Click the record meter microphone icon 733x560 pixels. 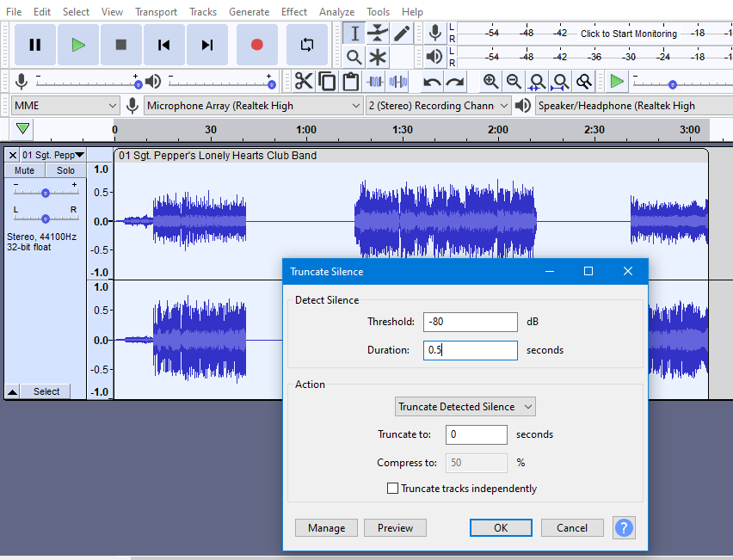coord(434,34)
